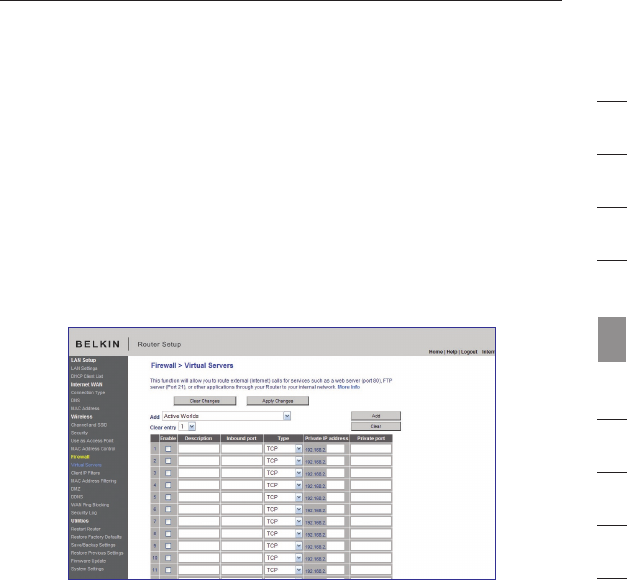Select Restart Router under Utilities
627x580 pixels.
point(86,529)
